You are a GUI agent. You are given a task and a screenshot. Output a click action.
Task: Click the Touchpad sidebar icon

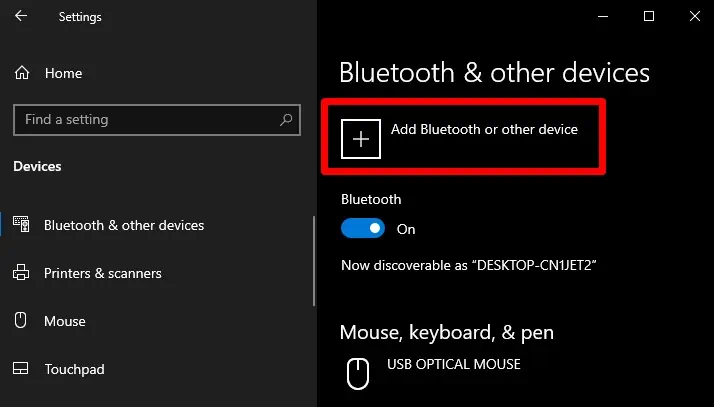tap(21, 369)
